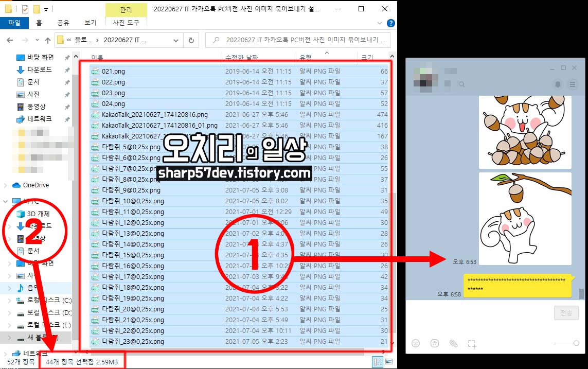
Task: Select 로컬 디스크 (C:) drive
Action: (49, 301)
